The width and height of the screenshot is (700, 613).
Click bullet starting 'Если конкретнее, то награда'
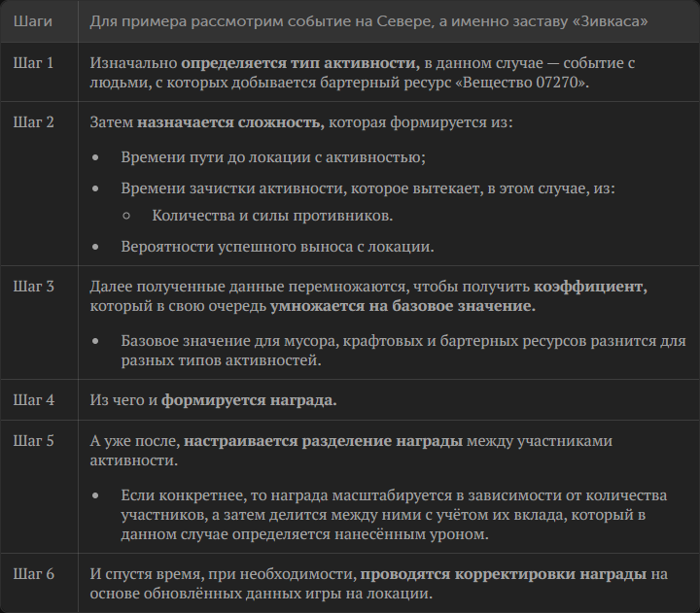click(394, 515)
